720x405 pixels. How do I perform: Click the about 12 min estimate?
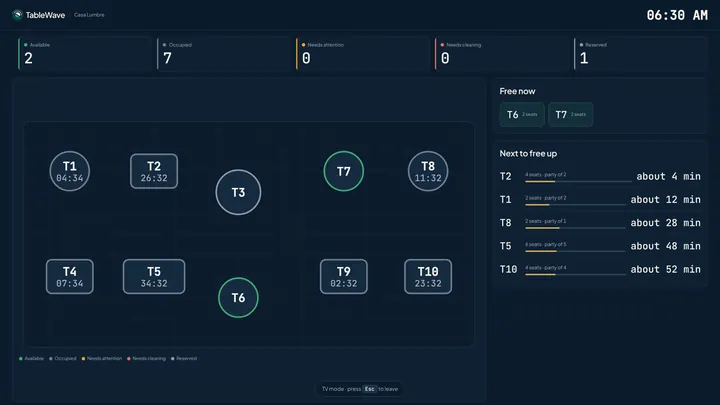click(666, 200)
